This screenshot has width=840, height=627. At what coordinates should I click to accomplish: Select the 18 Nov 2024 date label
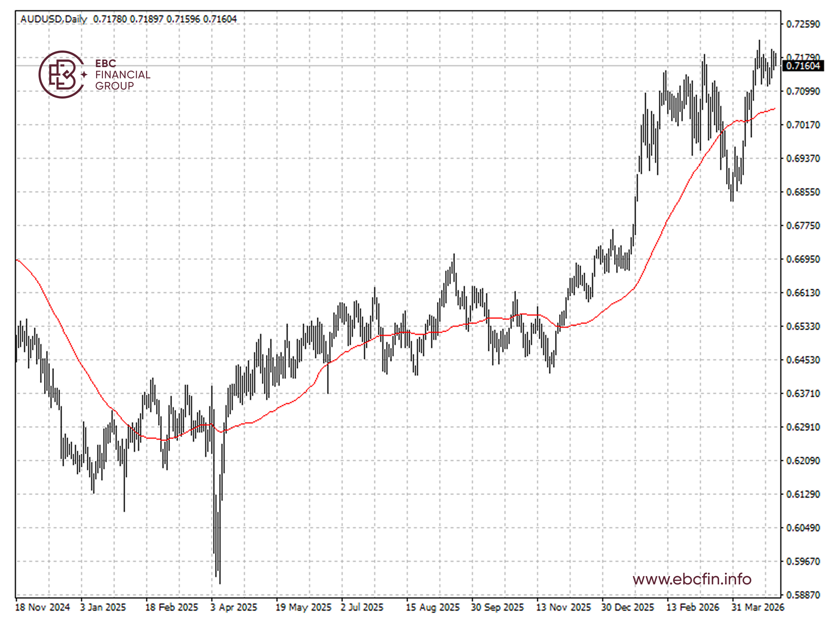coord(42,607)
